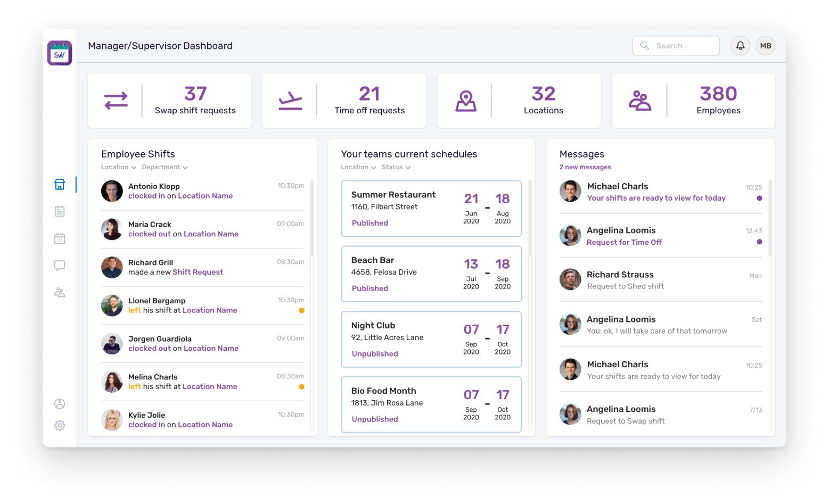Open the clipboard tasks sidebar icon

(60, 211)
